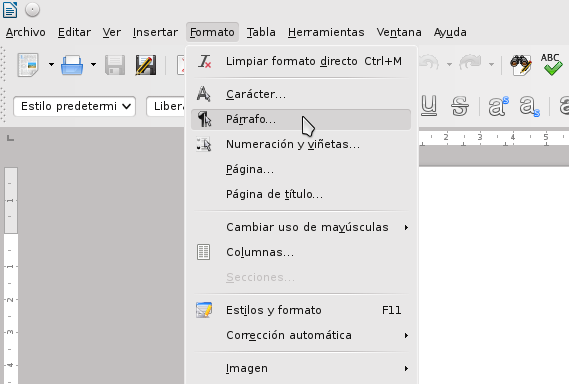Viewport: 569px width, 384px height.
Task: Click the ABC spelling check icon
Action: [551, 64]
